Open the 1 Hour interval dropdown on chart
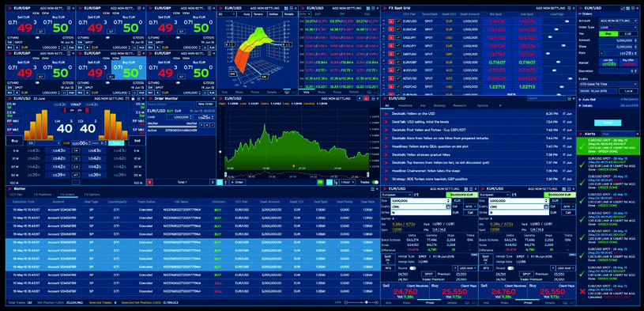 (348, 182)
